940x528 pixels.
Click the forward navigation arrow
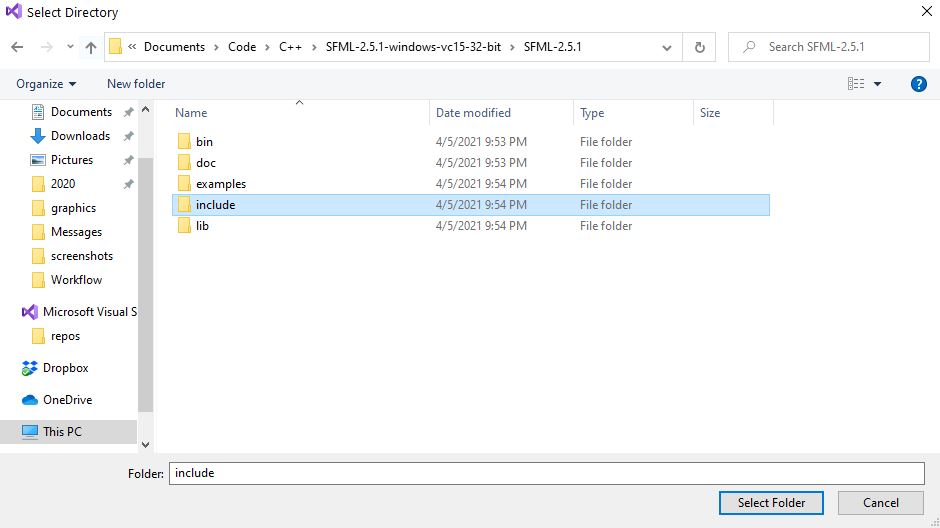click(46, 47)
